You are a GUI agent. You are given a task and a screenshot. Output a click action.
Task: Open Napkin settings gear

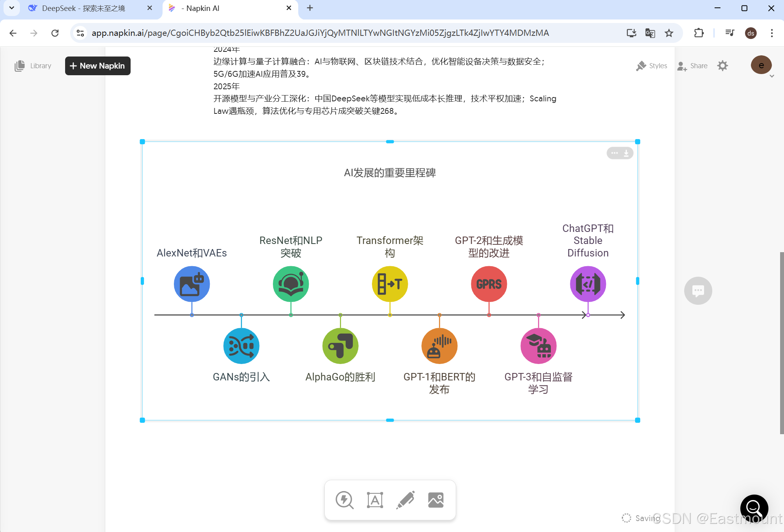pos(722,66)
